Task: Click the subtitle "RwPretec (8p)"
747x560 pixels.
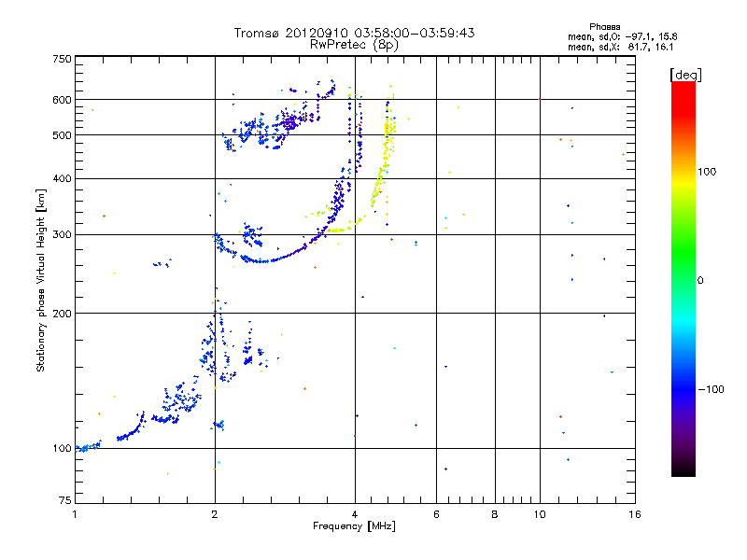Action: pos(354,45)
